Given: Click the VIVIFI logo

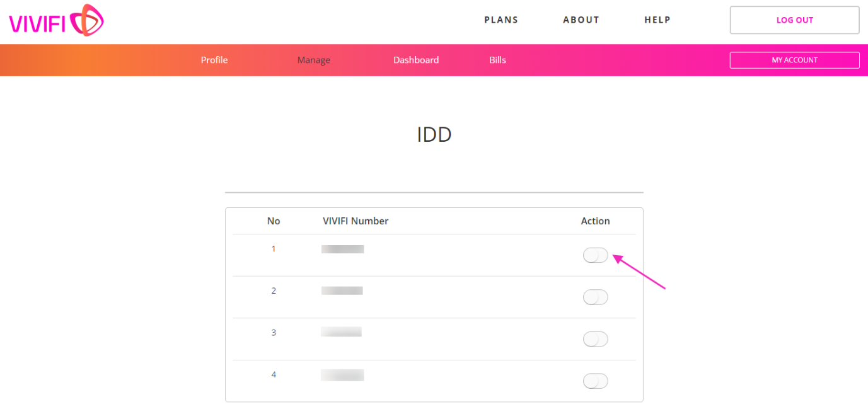Looking at the screenshot, I should pyautogui.click(x=56, y=20).
